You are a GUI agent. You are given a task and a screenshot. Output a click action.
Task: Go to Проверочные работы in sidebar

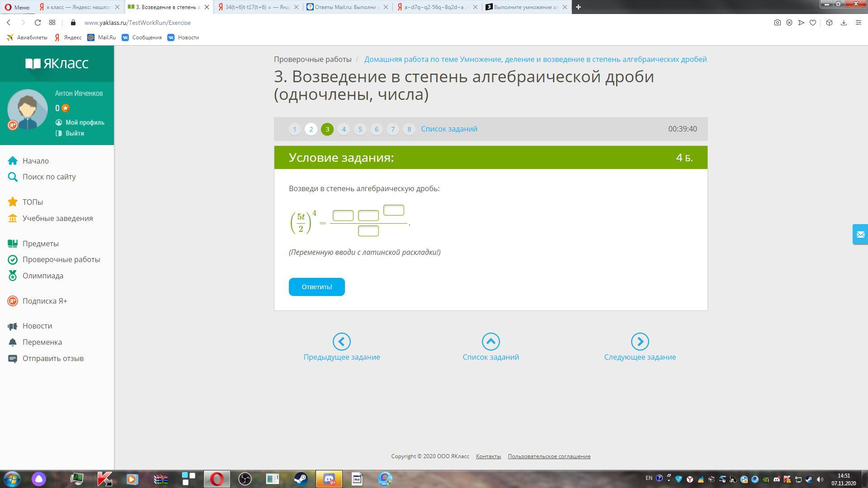tap(61, 259)
